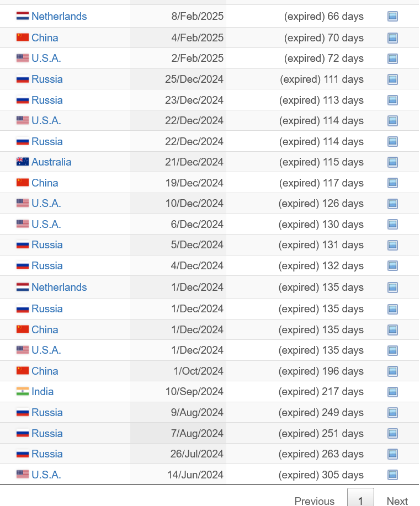Image resolution: width=420 pixels, height=506 pixels.
Task: Open the icon for Russia 25/Dec/2024 entry
Action: (392, 79)
